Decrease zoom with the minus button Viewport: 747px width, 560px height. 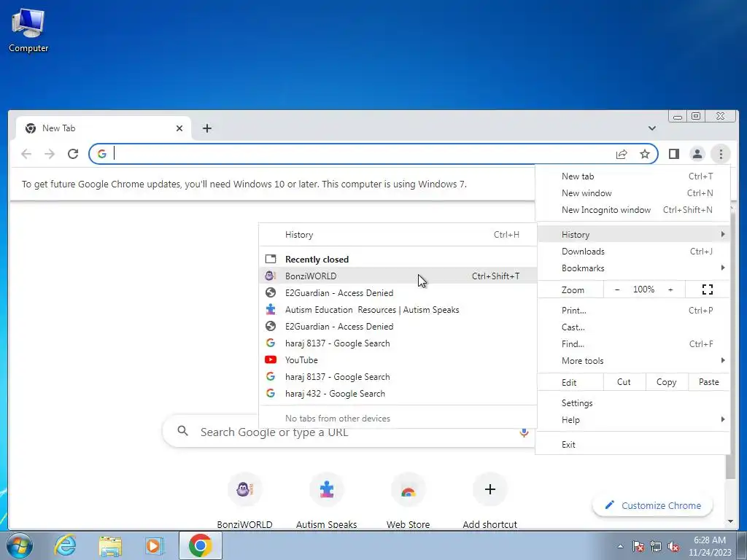click(x=617, y=289)
